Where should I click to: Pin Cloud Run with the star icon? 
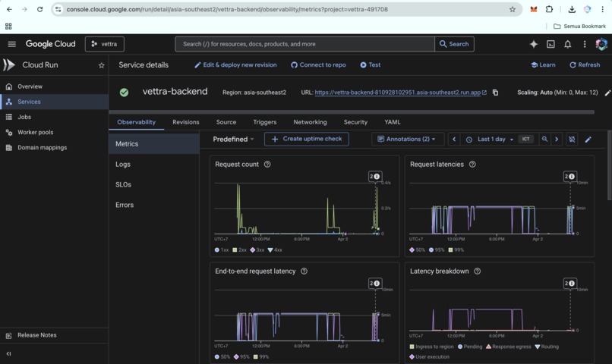(x=102, y=65)
